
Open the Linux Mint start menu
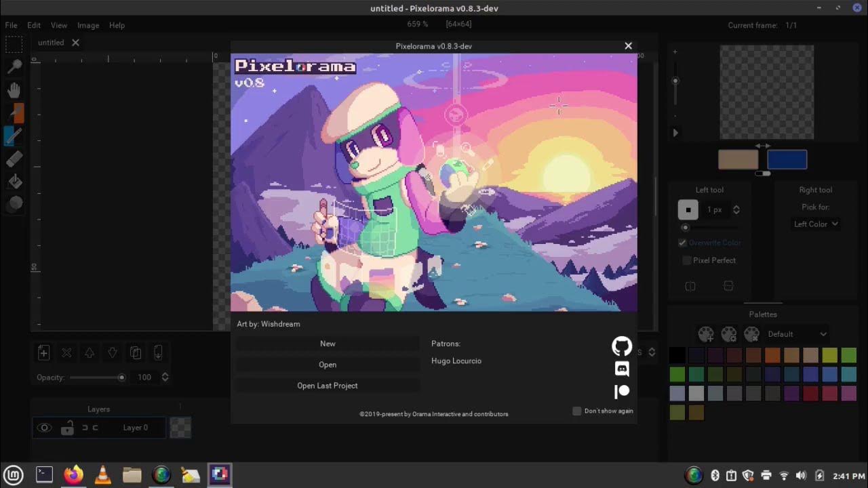click(x=14, y=475)
